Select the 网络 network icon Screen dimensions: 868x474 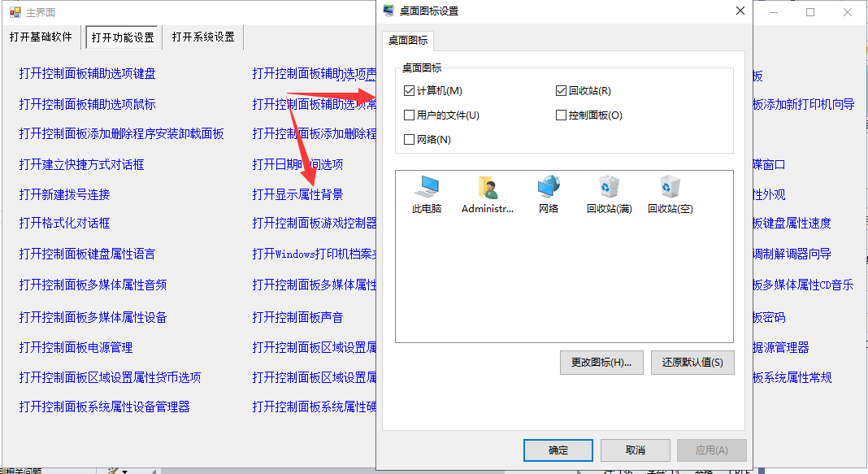click(x=549, y=187)
